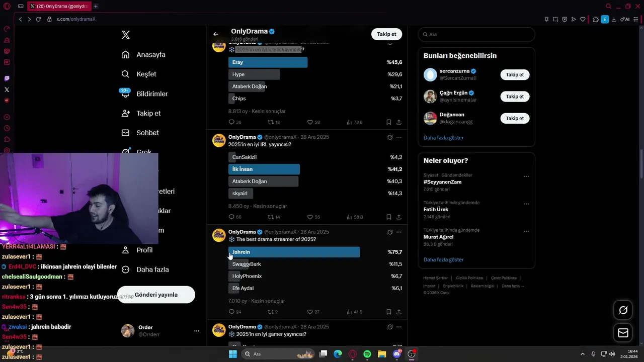Open the browser downloads panel
Screen dimensions: 644x362
click(614, 19)
